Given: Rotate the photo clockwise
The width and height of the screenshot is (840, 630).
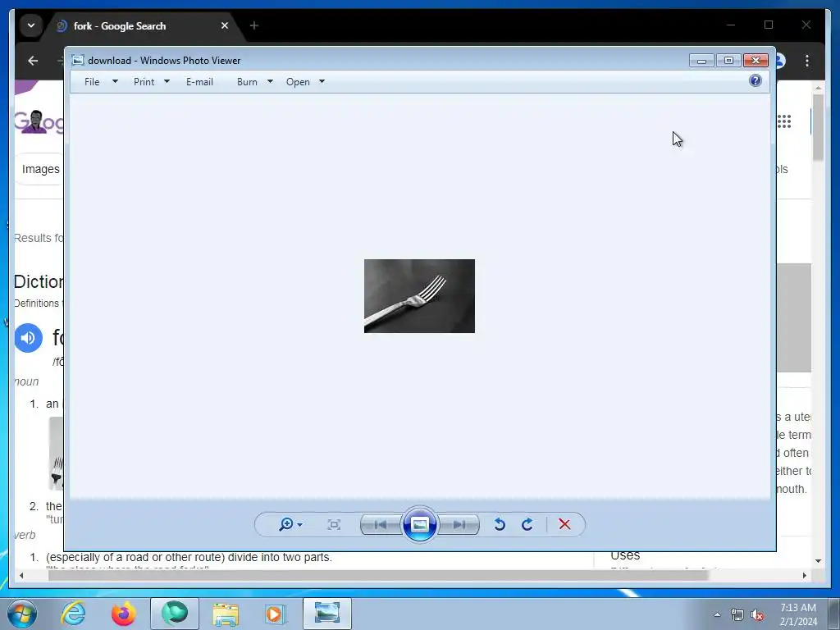Looking at the screenshot, I should [x=527, y=524].
